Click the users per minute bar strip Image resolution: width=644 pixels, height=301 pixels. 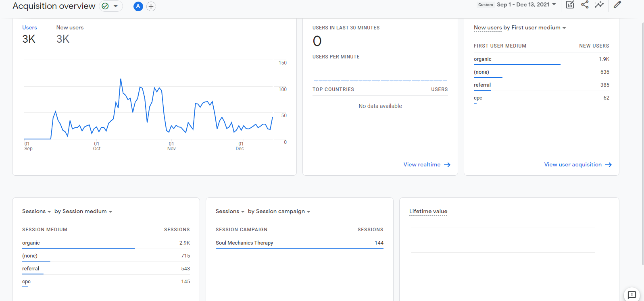click(380, 81)
